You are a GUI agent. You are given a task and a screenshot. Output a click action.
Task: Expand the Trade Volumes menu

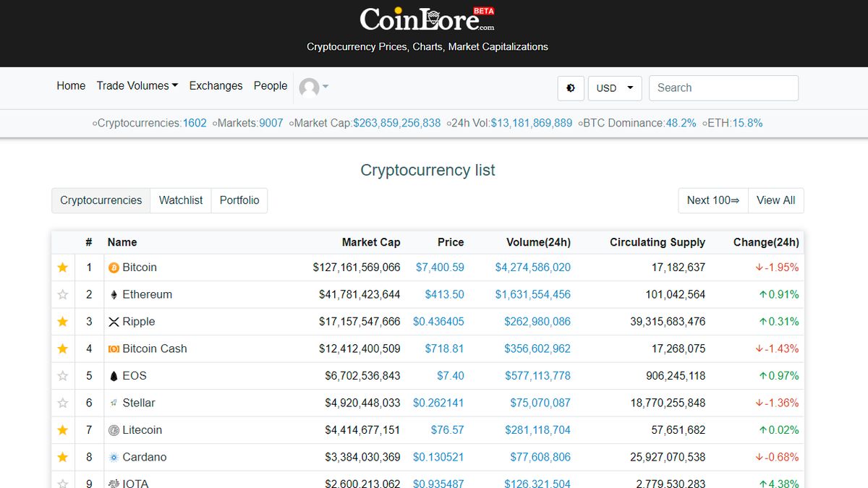[x=137, y=85]
